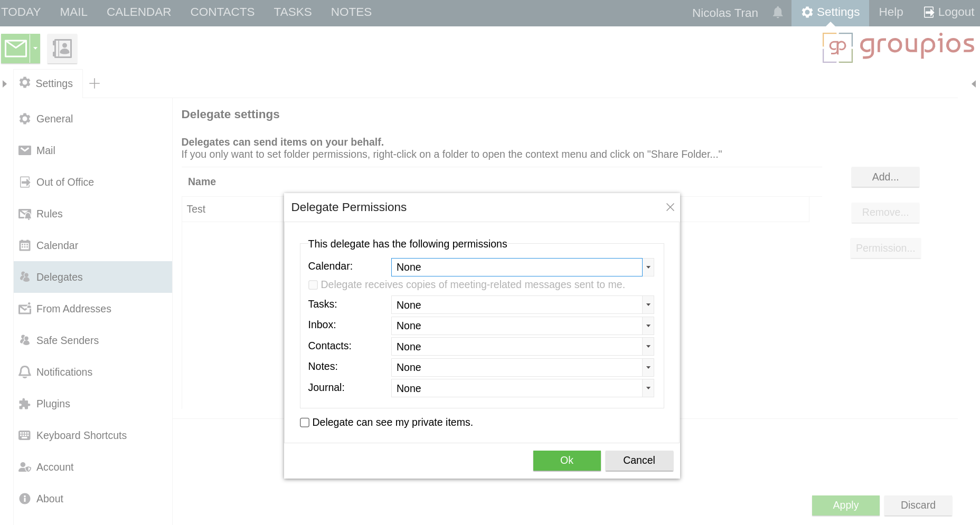Open Rules settings via its icon

tap(25, 214)
